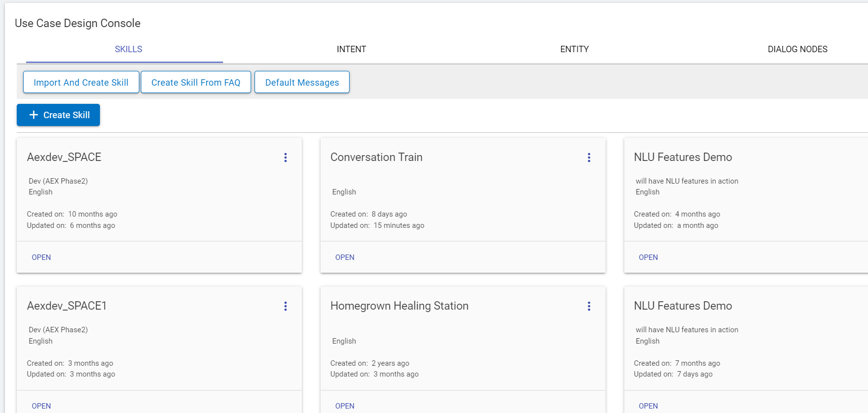Click Import And Create Skill button
868x413 pixels.
pyautogui.click(x=81, y=82)
